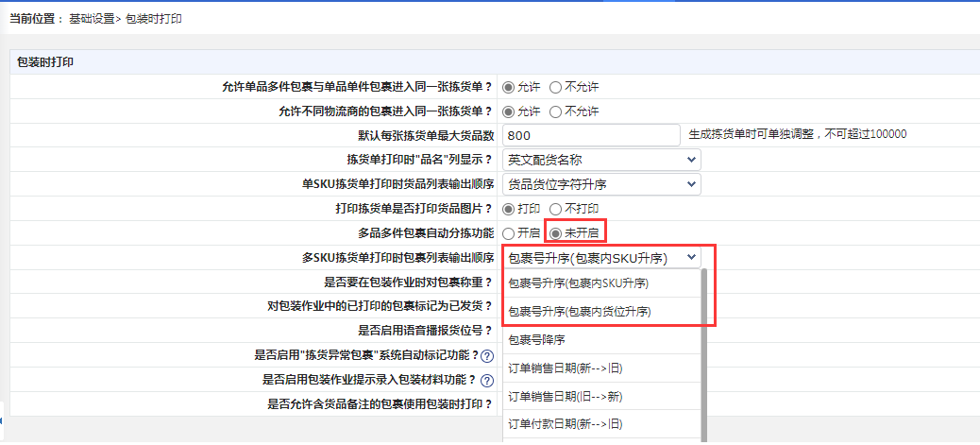
Task: Click the 包装时打印 breadcrumb text
Action: [x=154, y=19]
